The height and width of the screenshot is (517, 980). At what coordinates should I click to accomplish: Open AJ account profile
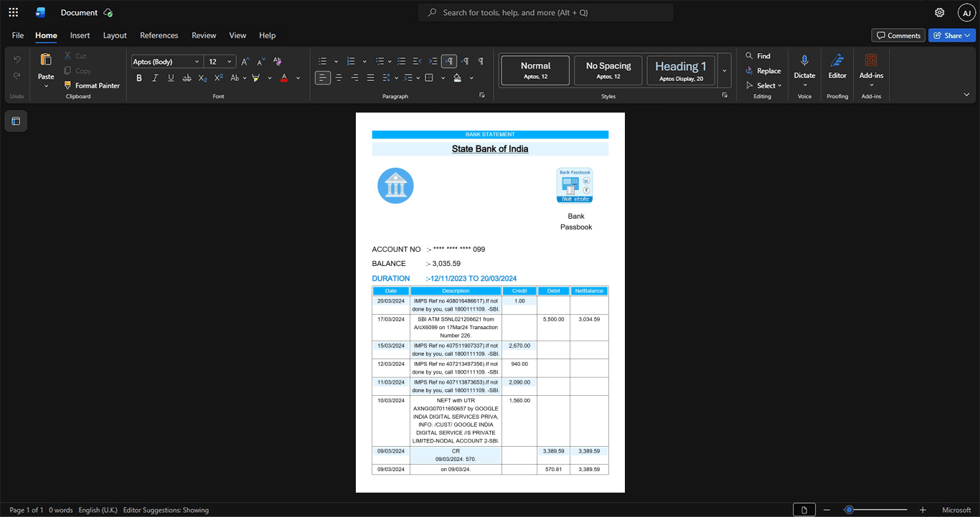tap(966, 12)
